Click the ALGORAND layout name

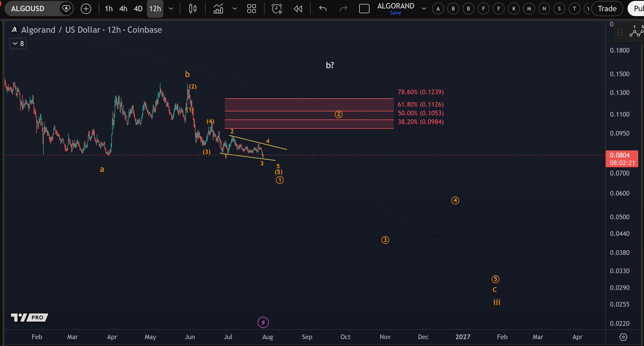point(396,6)
